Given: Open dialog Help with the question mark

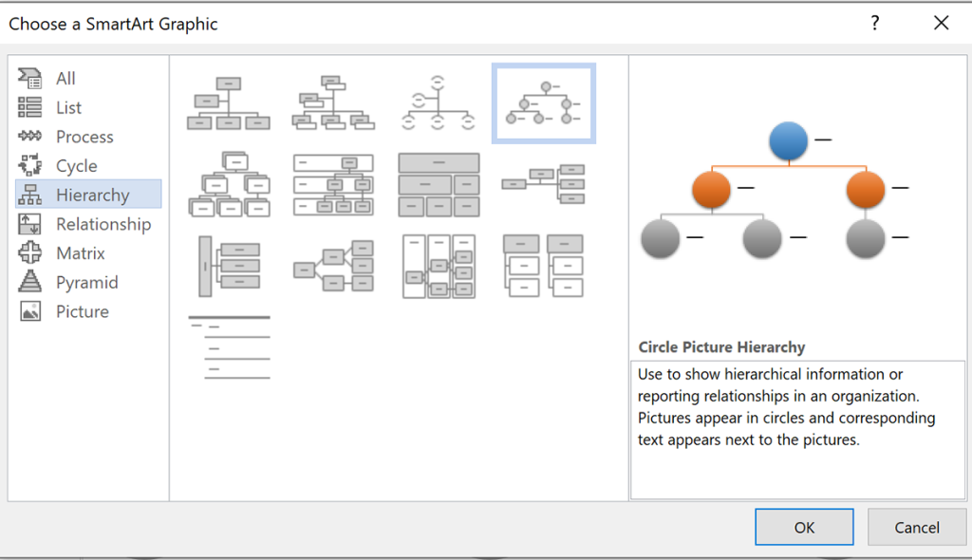Looking at the screenshot, I should [874, 23].
